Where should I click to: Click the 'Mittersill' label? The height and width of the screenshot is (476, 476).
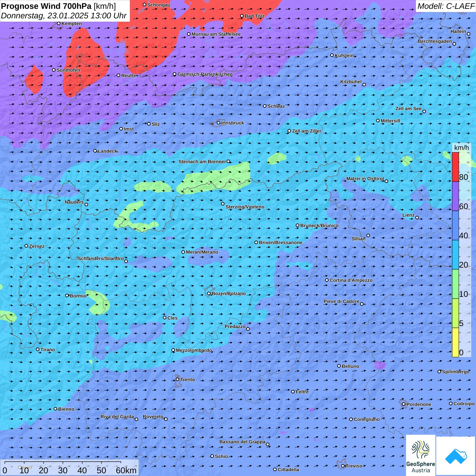pyautogui.click(x=390, y=121)
